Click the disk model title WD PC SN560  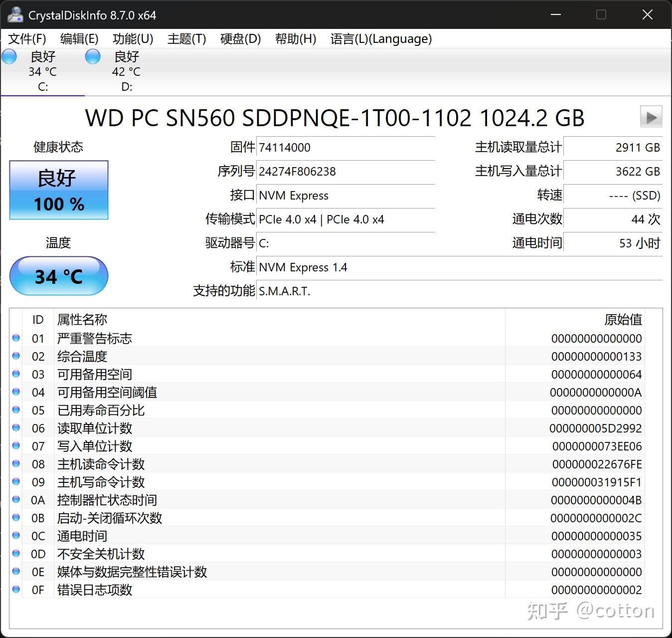pos(335,118)
